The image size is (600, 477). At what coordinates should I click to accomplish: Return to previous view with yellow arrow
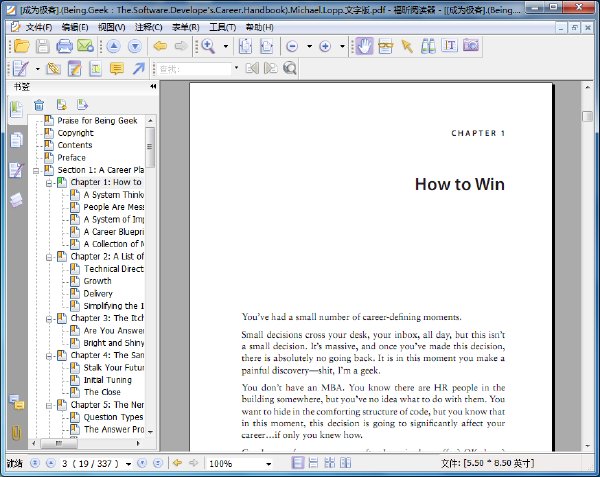(160, 46)
